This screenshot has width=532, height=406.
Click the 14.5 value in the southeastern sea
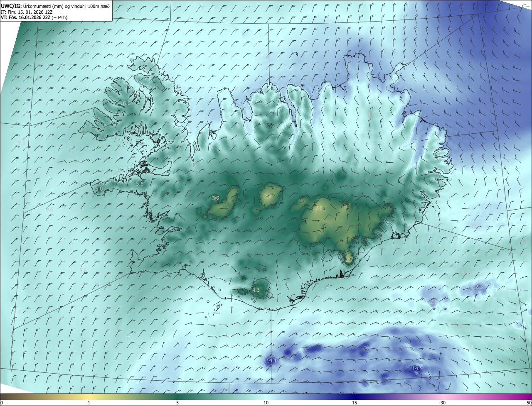pos(417,369)
